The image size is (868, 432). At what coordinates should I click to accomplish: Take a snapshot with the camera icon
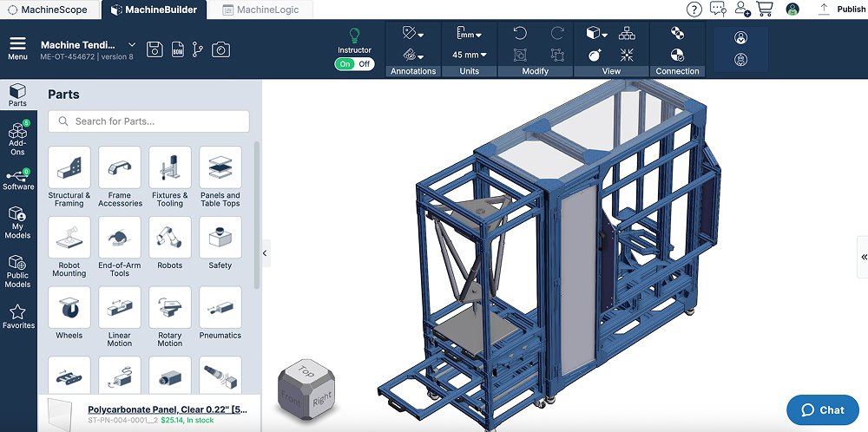tap(220, 49)
